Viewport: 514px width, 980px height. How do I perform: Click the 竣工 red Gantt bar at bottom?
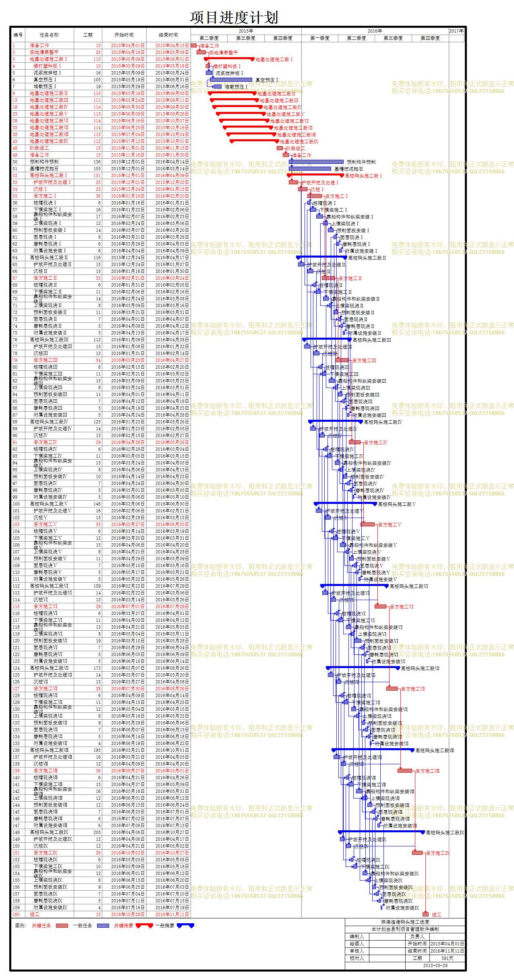coord(425,914)
